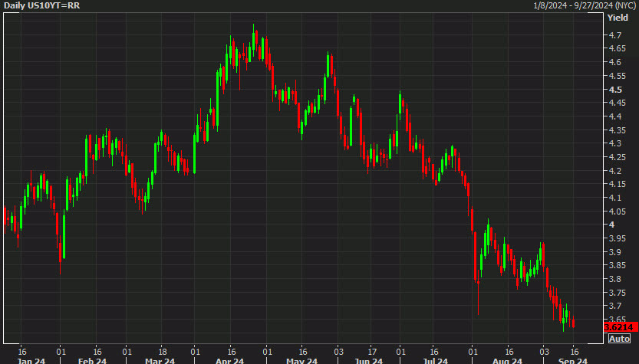Click the 1/8/2024 - 9/27/2024 (NYC) date range
Image resolution: width=639 pixels, height=364 pixels.
[x=585, y=5]
